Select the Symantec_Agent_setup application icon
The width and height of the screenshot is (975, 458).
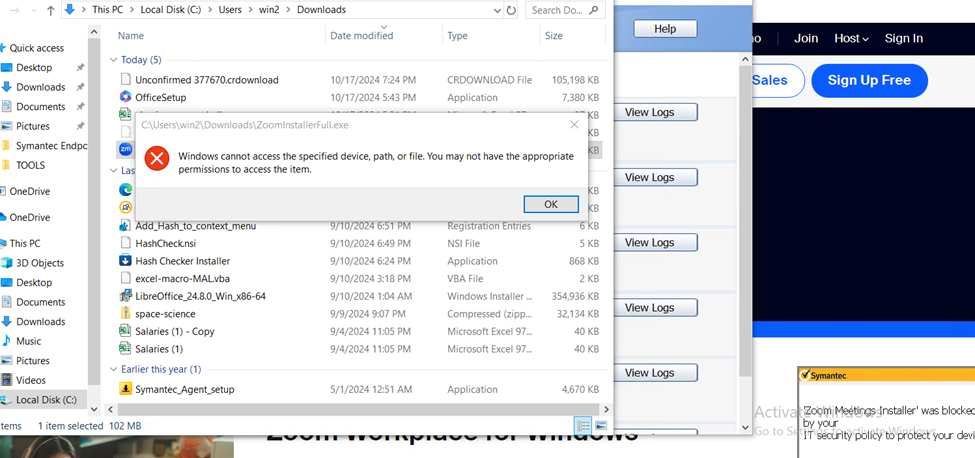pyautogui.click(x=125, y=390)
